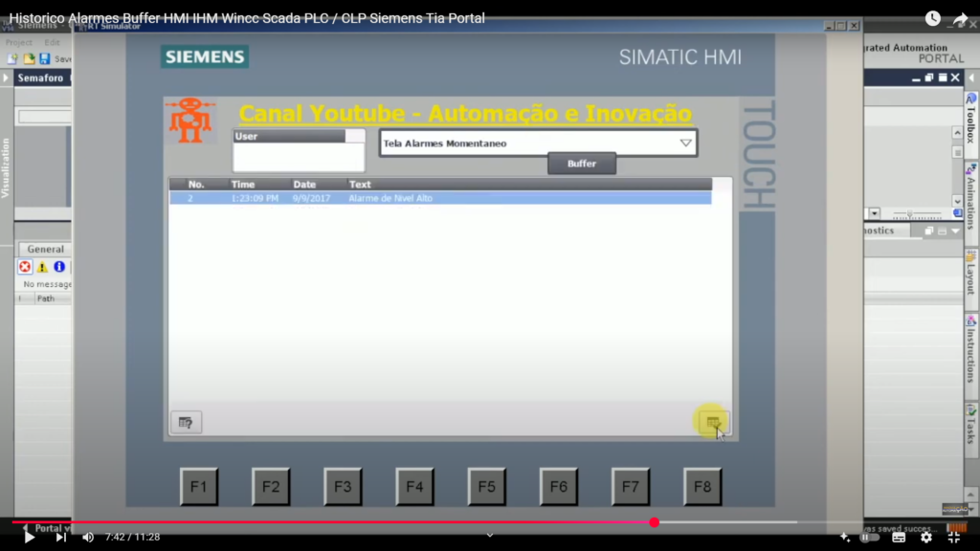
Task: Toggle subtitles captions icon in player
Action: (x=899, y=537)
